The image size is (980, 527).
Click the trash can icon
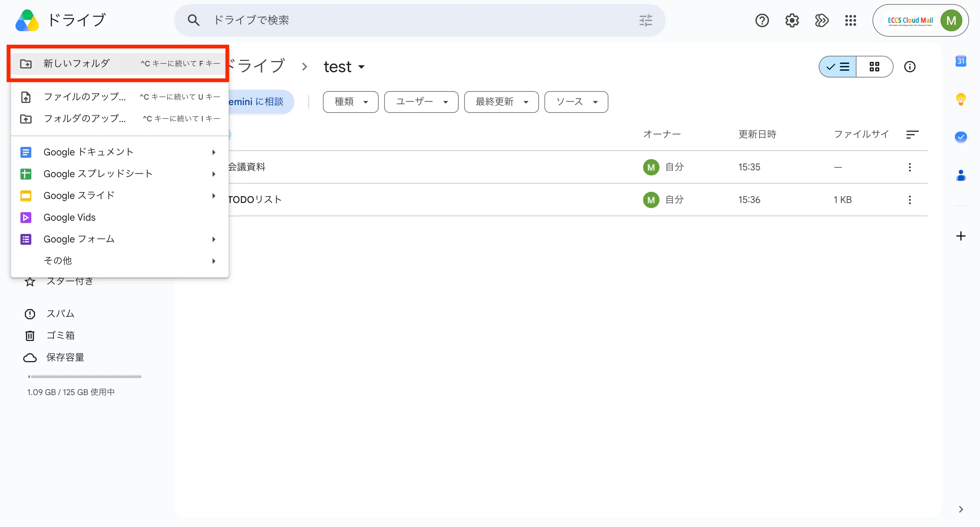point(30,336)
